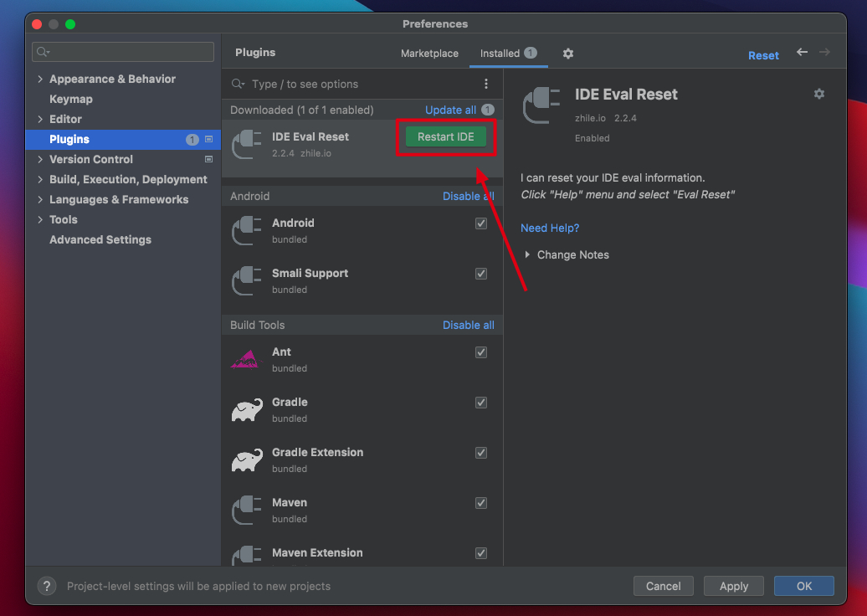
Task: Expand the Change Notes section
Action: [527, 254]
